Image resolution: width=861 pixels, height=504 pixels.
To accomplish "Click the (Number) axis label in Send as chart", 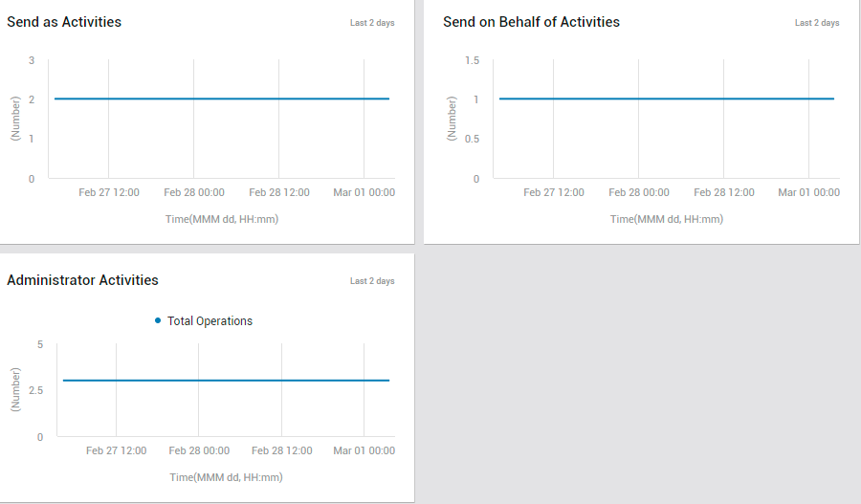I will click(x=14, y=119).
